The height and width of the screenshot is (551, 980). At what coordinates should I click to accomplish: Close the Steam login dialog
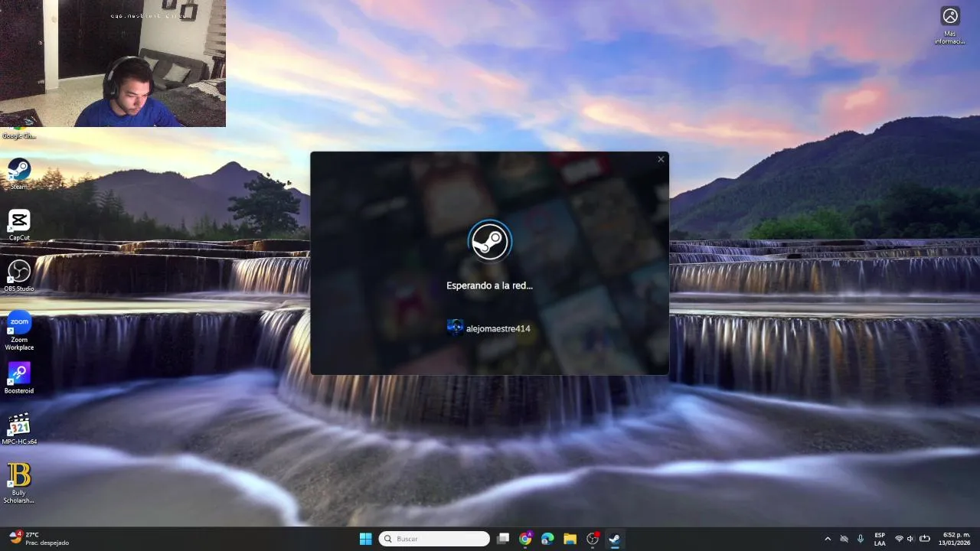coord(661,159)
